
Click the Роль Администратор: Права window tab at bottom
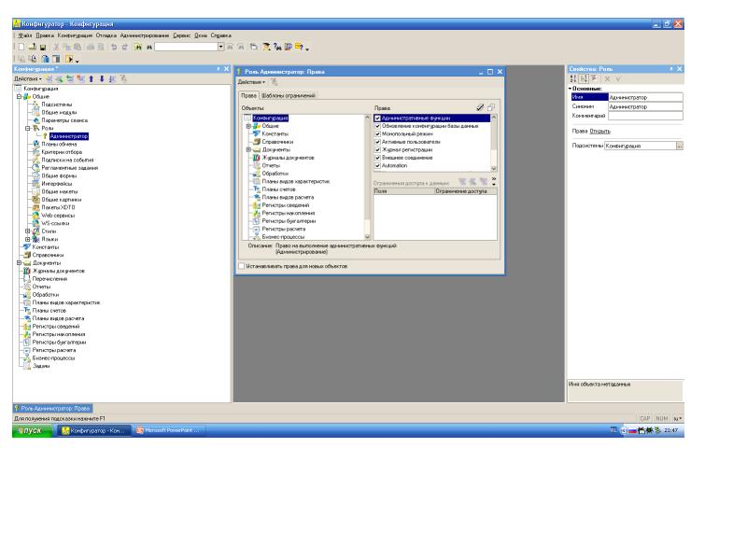[52, 409]
